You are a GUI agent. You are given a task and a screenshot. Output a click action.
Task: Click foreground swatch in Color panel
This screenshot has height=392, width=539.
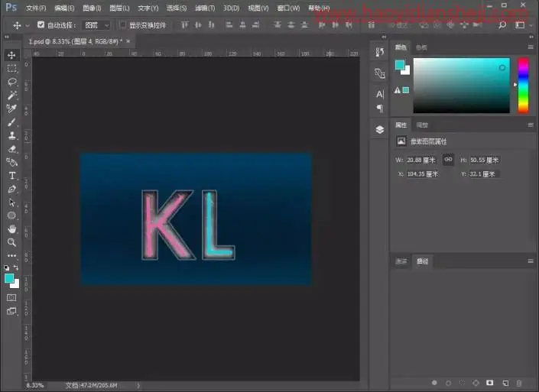[x=400, y=65]
